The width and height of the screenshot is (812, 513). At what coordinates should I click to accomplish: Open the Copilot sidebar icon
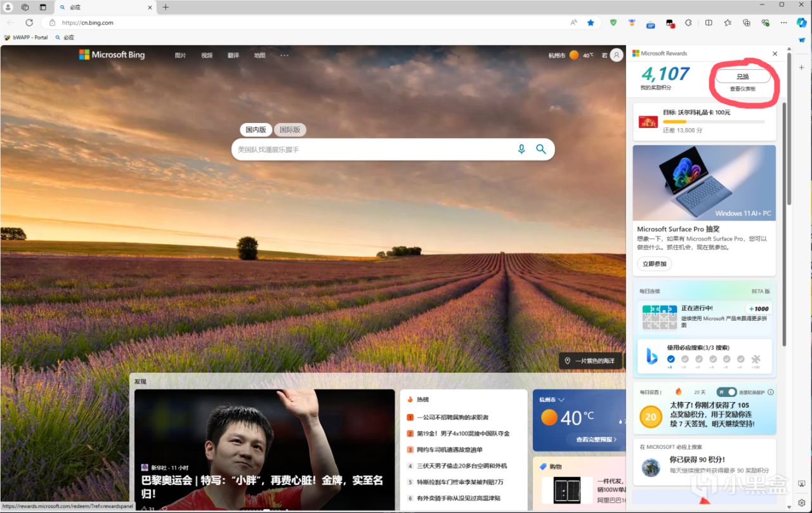[x=802, y=22]
